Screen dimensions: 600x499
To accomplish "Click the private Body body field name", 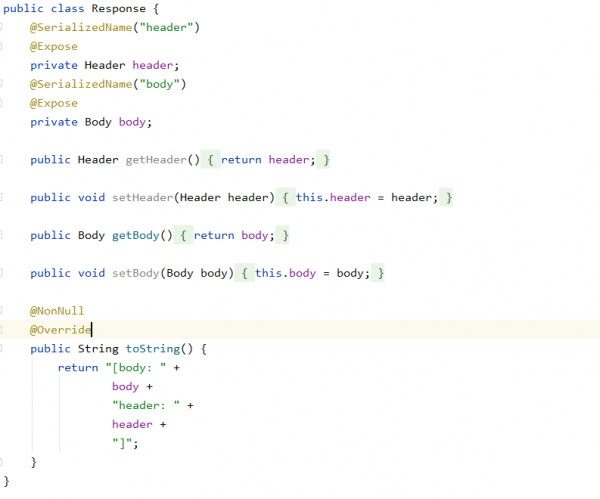I will click(x=132, y=122).
